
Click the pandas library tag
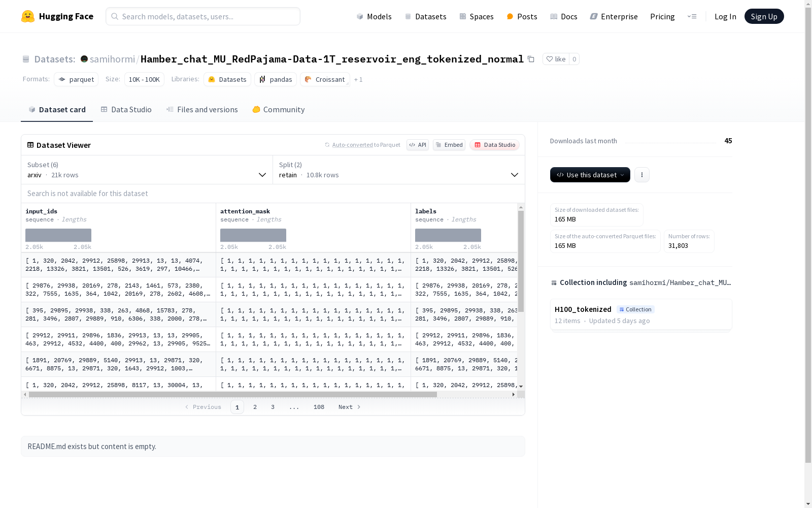pos(276,79)
